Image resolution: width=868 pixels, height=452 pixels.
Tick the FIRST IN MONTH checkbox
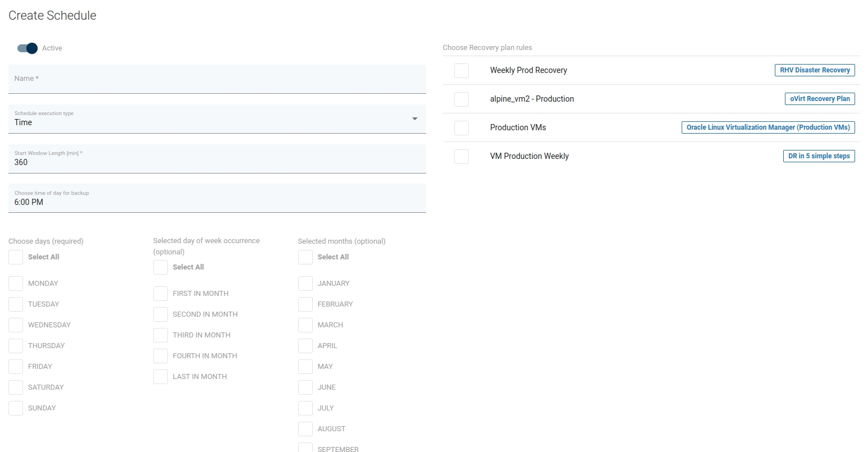pos(161,294)
